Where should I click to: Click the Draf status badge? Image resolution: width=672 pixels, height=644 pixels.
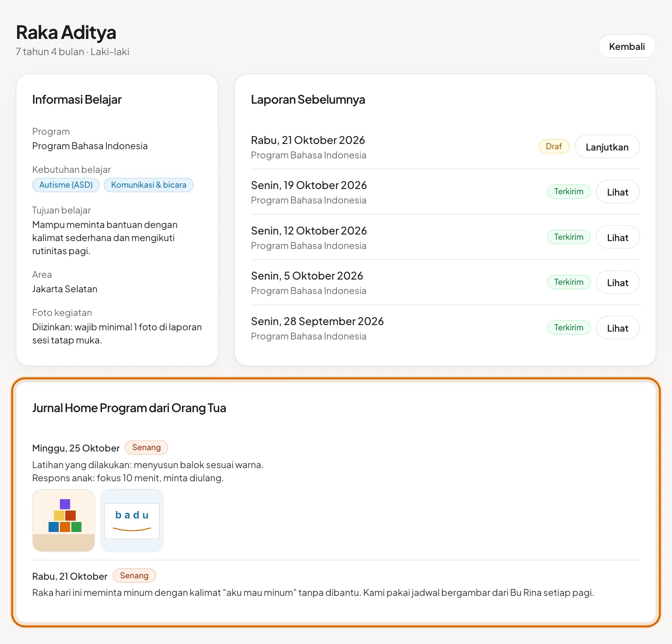pyautogui.click(x=554, y=146)
